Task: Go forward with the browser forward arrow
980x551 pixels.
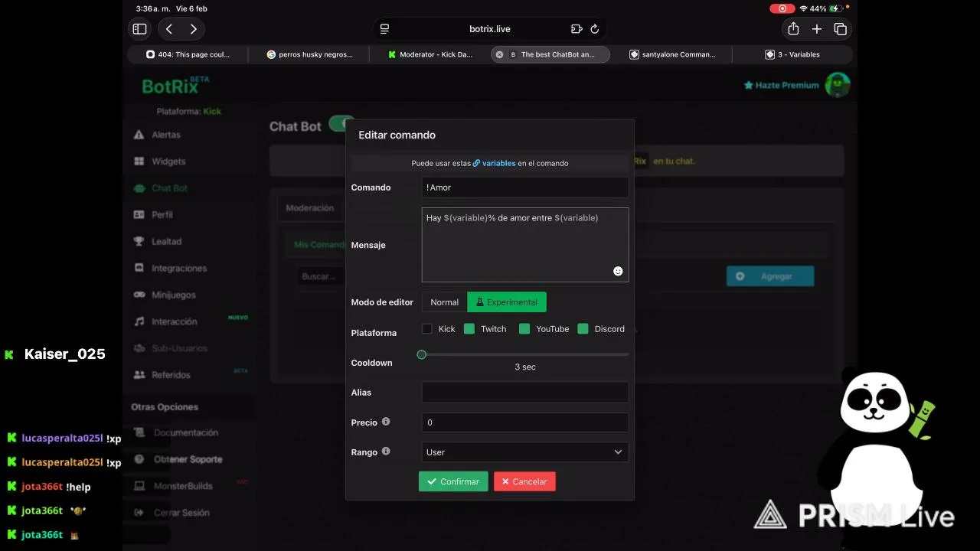Action: pyautogui.click(x=193, y=29)
